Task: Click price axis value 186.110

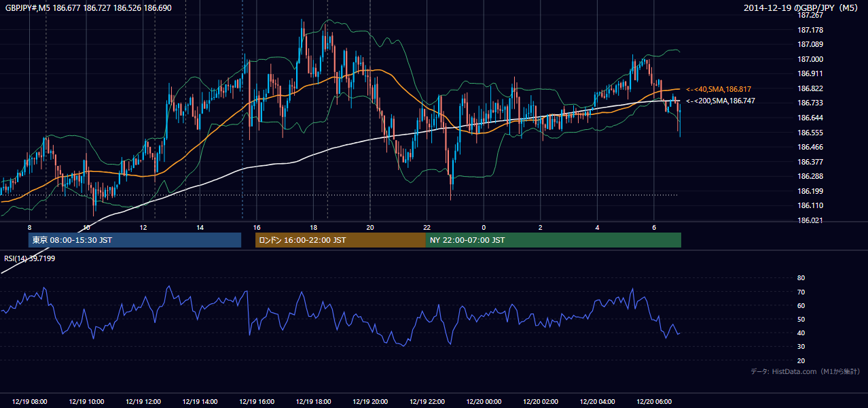Action: pyautogui.click(x=810, y=205)
